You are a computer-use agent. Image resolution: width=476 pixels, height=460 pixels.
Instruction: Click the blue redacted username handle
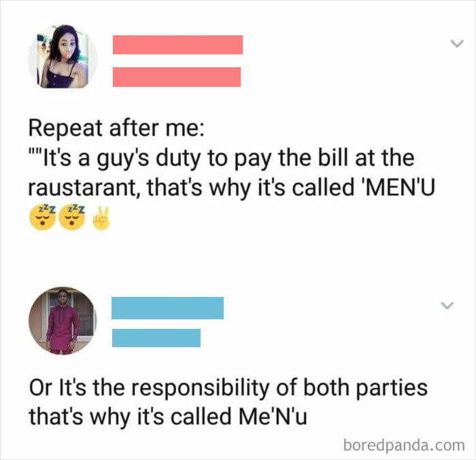(x=156, y=338)
